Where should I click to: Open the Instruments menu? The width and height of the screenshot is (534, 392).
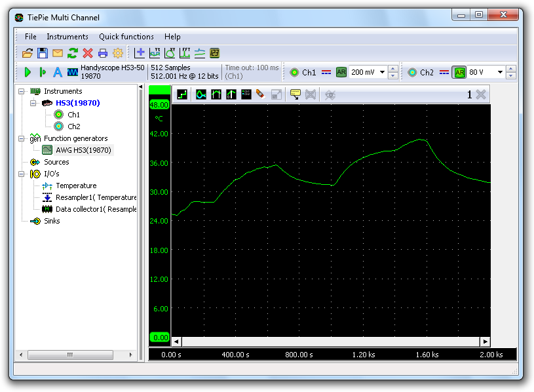[67, 37]
